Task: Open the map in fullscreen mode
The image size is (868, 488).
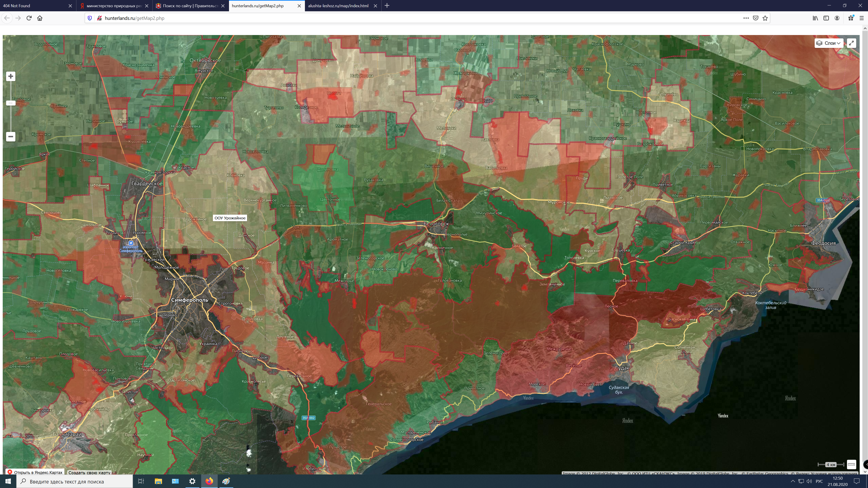Action: pyautogui.click(x=851, y=43)
